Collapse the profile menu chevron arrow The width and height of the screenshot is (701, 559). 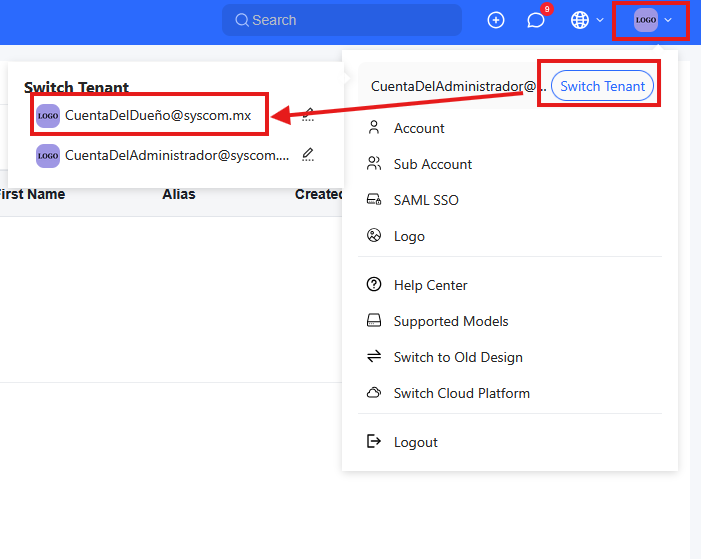coord(668,20)
